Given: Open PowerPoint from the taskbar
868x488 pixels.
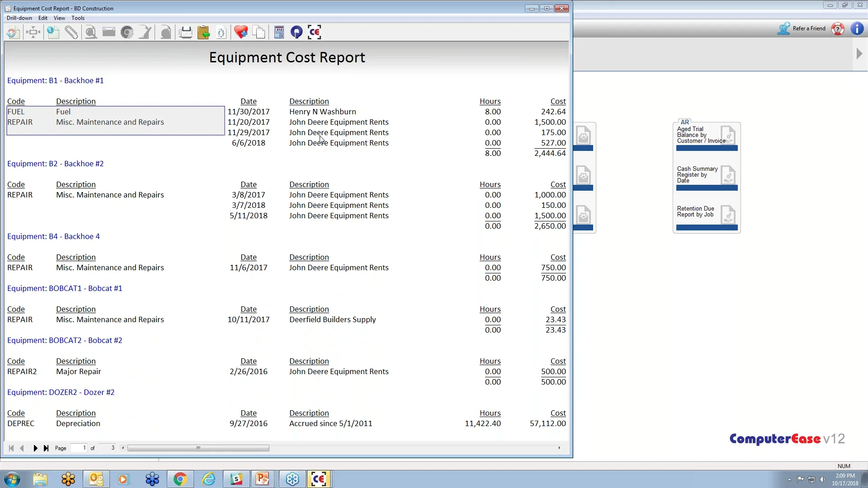Looking at the screenshot, I should coord(263,479).
